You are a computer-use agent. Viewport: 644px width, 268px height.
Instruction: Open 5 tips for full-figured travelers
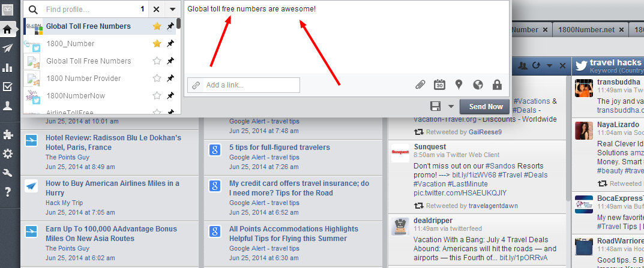coord(280,147)
